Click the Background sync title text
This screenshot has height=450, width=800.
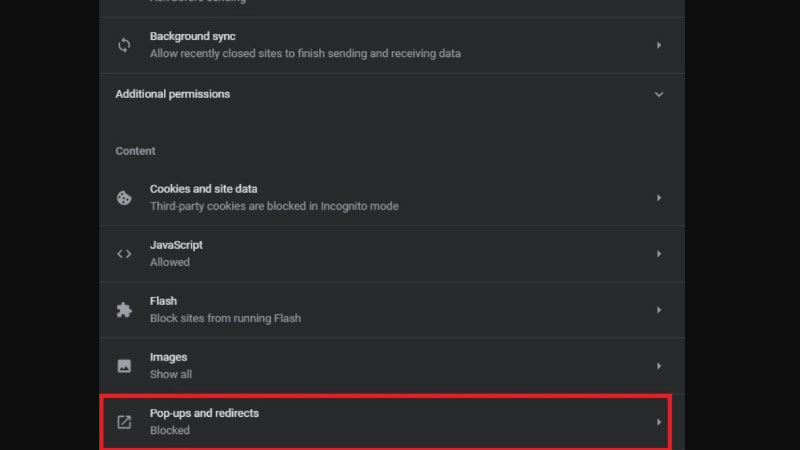tap(192, 36)
